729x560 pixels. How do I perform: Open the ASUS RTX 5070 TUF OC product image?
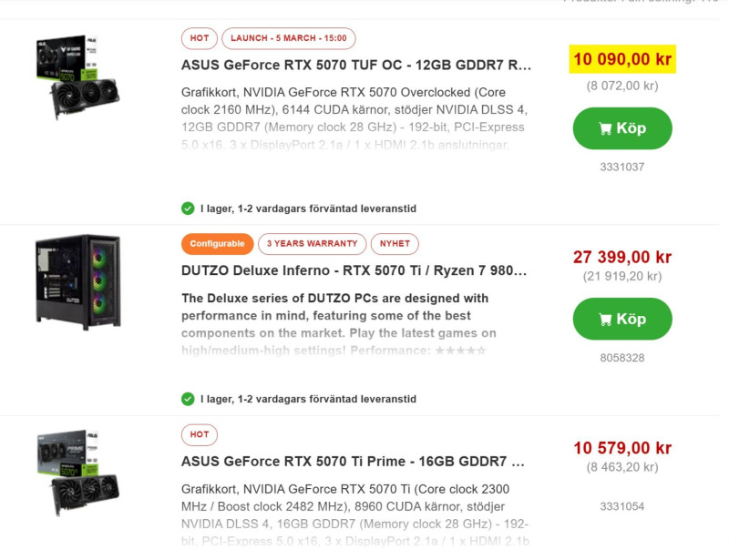pyautogui.click(x=77, y=77)
